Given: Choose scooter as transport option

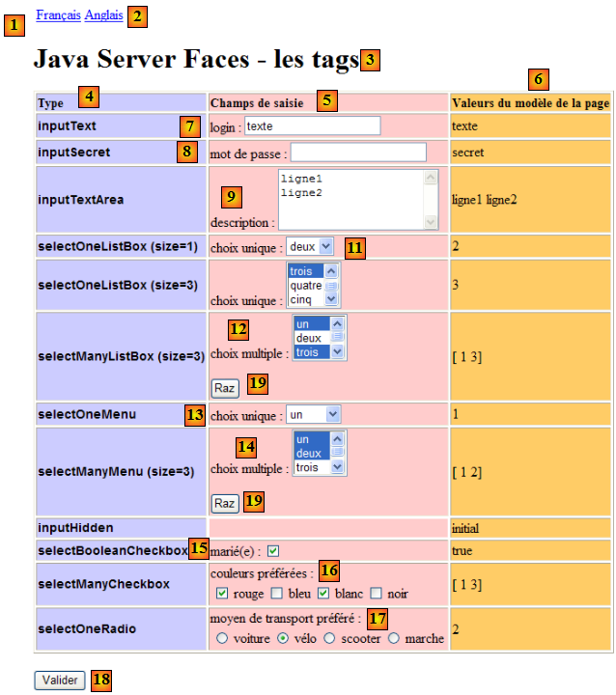Looking at the screenshot, I should coord(330,638).
